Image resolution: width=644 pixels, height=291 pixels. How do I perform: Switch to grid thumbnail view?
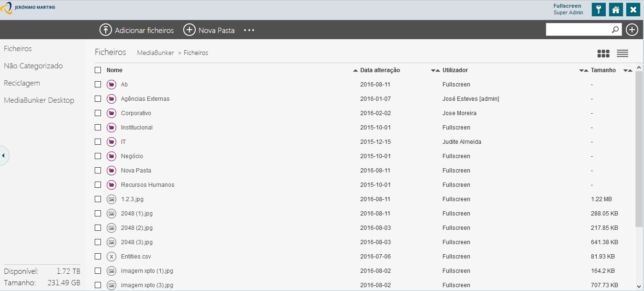603,54
